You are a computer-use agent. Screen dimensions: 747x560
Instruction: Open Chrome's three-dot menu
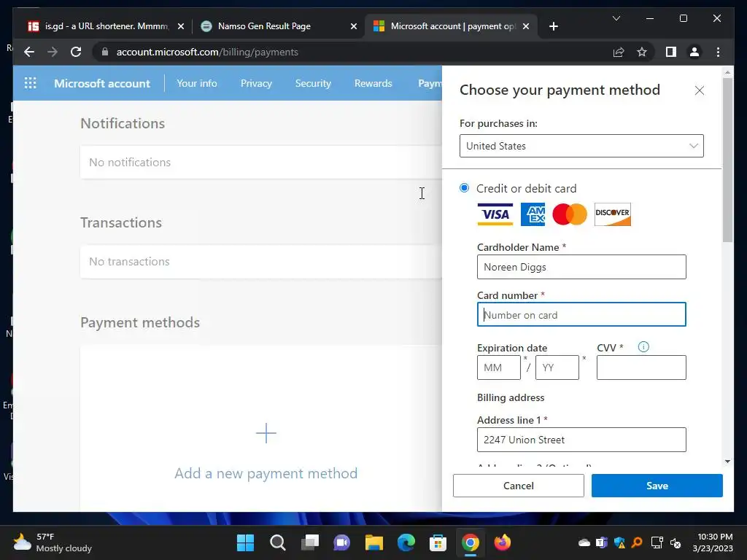[x=718, y=52]
